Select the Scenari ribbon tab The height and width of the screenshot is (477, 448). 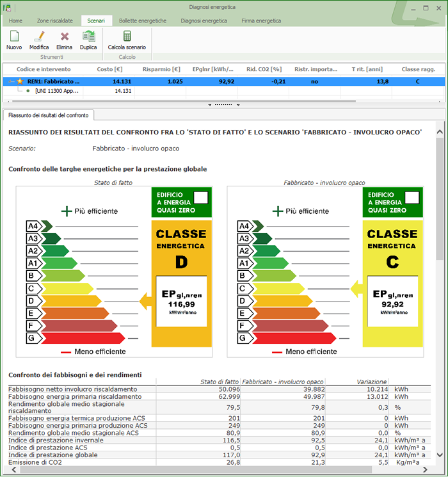(96, 20)
